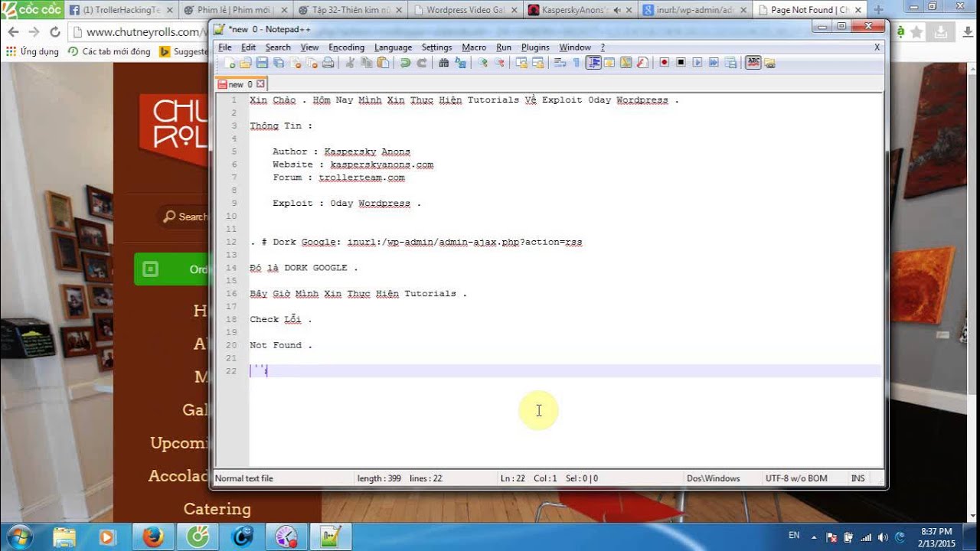Open Find with the binoculars icon
The height and width of the screenshot is (551, 980).
[443, 63]
